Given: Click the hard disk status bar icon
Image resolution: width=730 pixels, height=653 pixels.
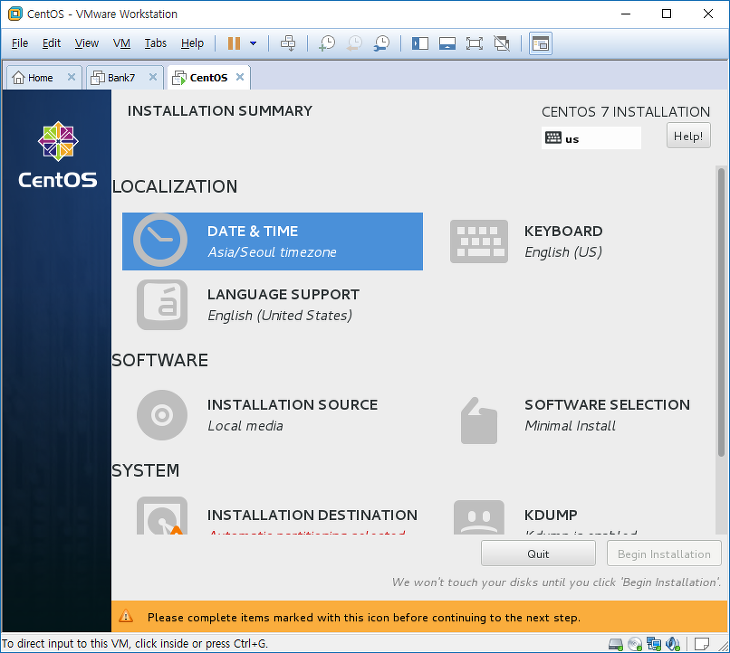Looking at the screenshot, I should click(x=615, y=644).
